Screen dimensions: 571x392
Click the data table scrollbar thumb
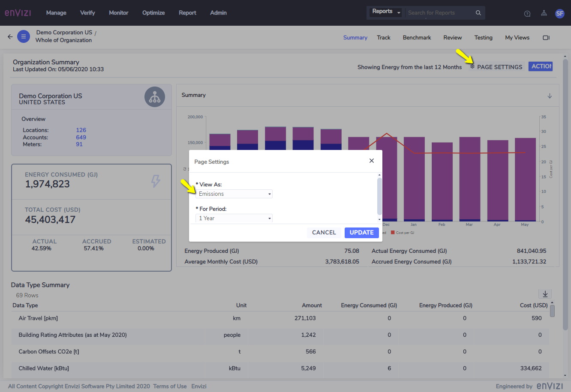(x=552, y=311)
